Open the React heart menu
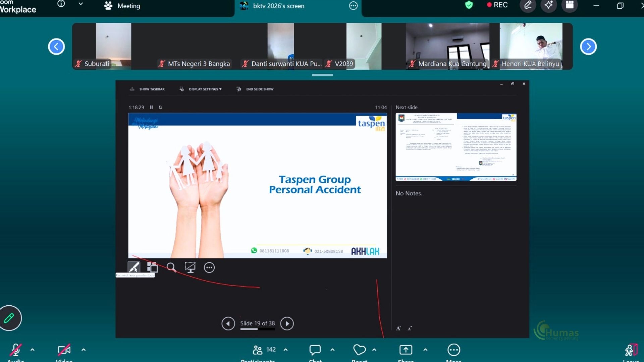 (x=360, y=350)
